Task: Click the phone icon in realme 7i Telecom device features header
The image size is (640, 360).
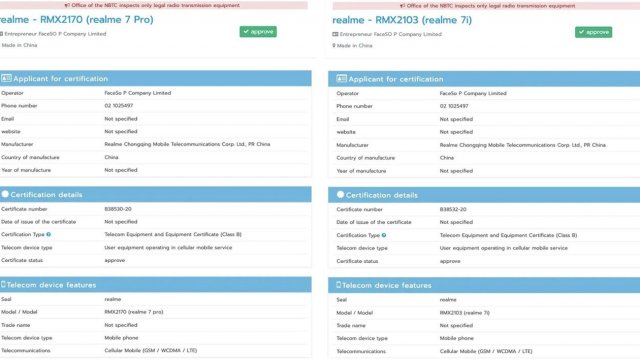Action: [x=338, y=284]
